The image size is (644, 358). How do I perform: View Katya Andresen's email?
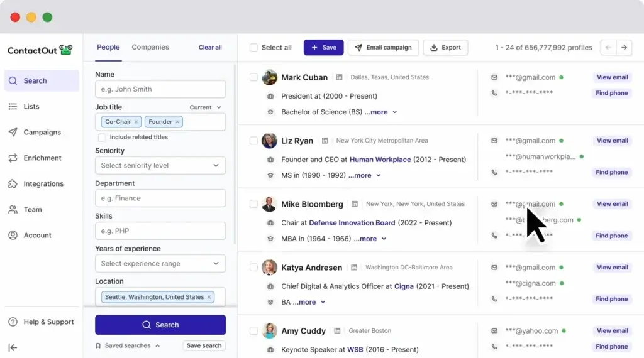pyautogui.click(x=612, y=268)
